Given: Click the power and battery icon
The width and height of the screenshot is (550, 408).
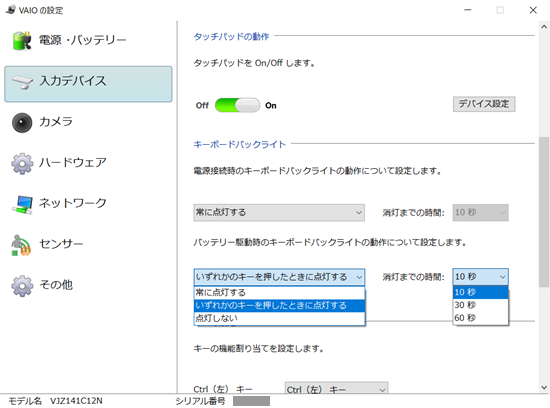Looking at the screenshot, I should pos(22,41).
